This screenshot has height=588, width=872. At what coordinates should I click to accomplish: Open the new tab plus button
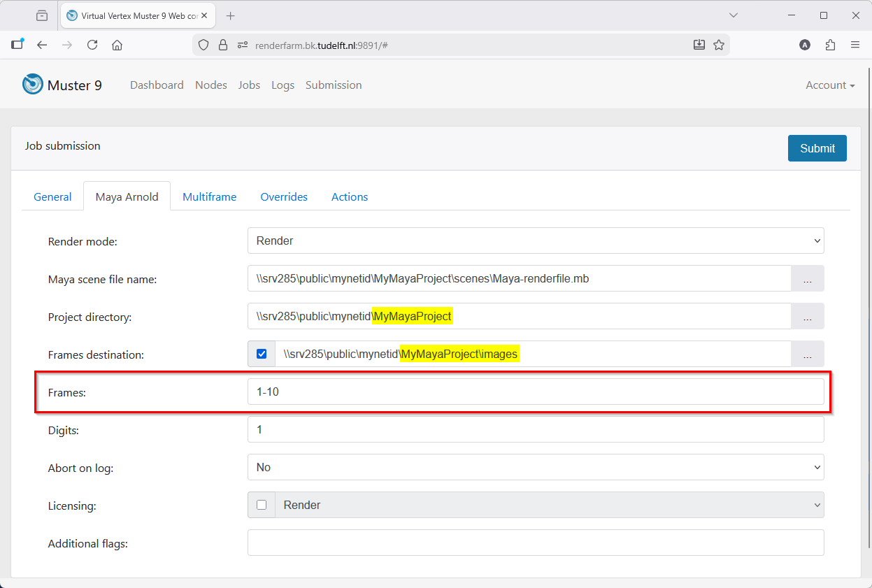pyautogui.click(x=231, y=15)
